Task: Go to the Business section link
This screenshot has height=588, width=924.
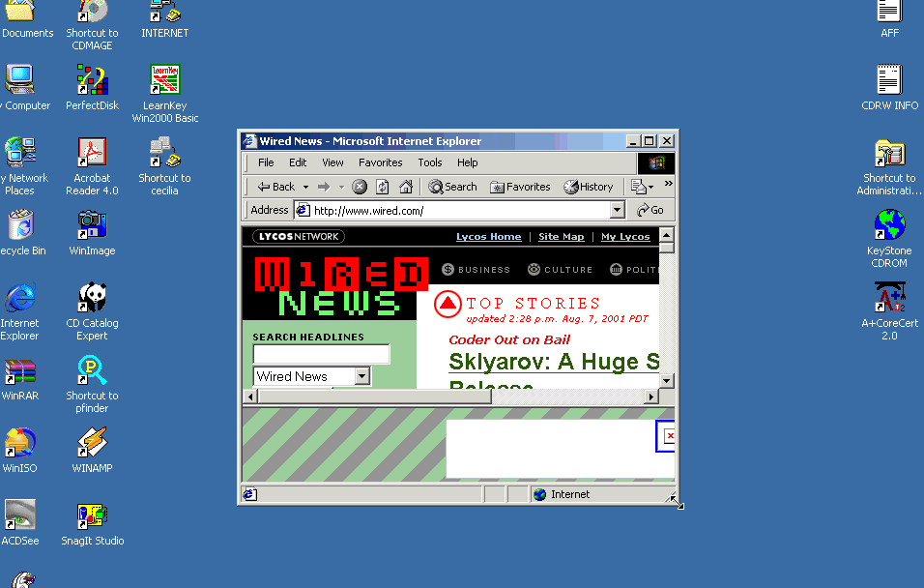Action: click(x=476, y=270)
